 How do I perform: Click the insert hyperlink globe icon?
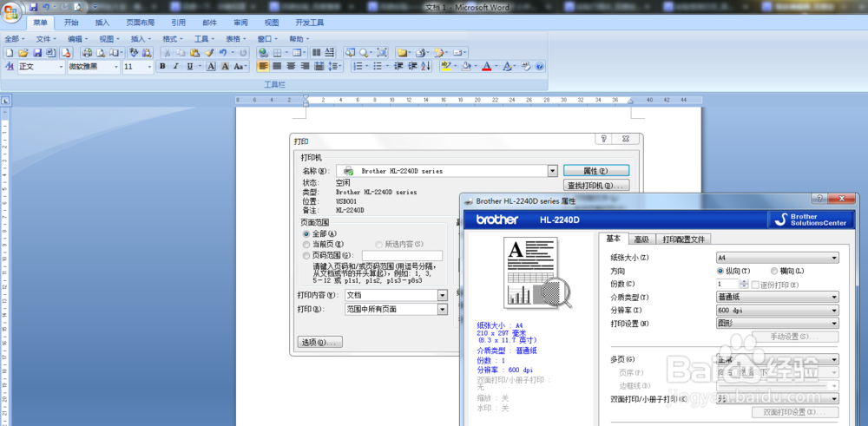pos(264,53)
